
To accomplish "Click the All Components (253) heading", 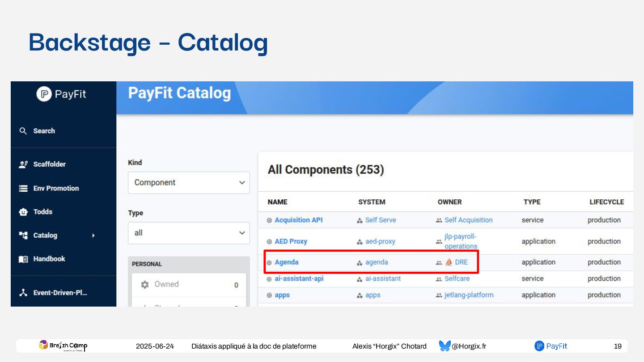I will (326, 170).
